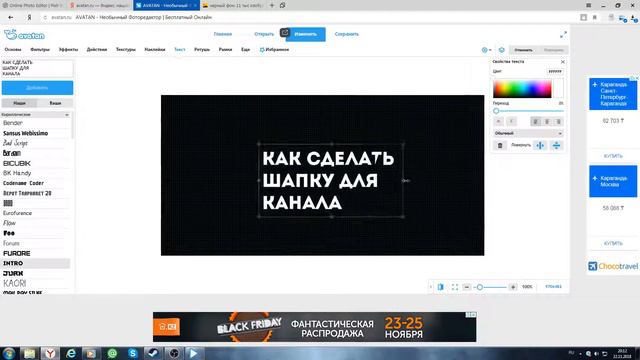Open the Фильтры tab

(40, 49)
